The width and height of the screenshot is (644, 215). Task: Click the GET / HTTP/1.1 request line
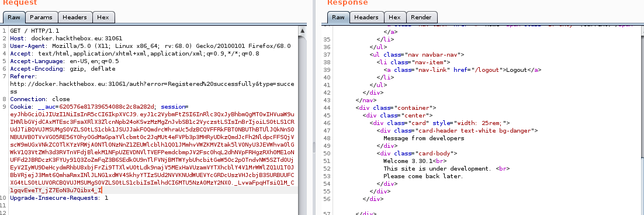pyautogui.click(x=34, y=31)
